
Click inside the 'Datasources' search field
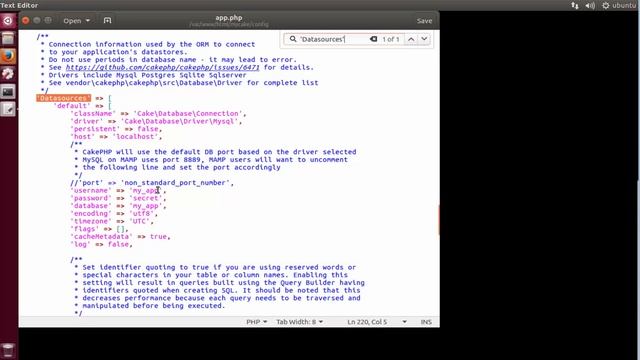pos(333,39)
